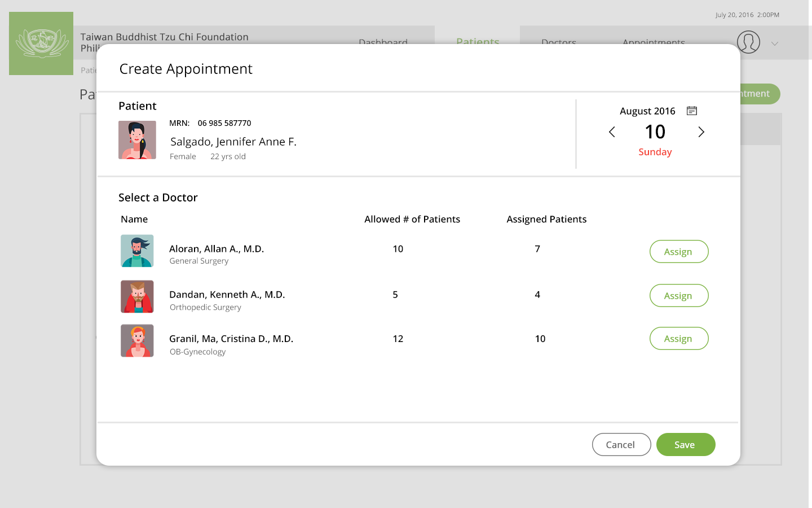Screen dimensions: 812x508
Task: Select the day number 10
Action: (x=655, y=132)
